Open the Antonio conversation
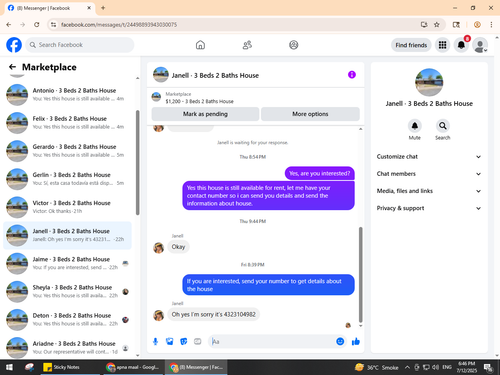Image resolution: width=500 pixels, height=375 pixels. tap(67, 95)
